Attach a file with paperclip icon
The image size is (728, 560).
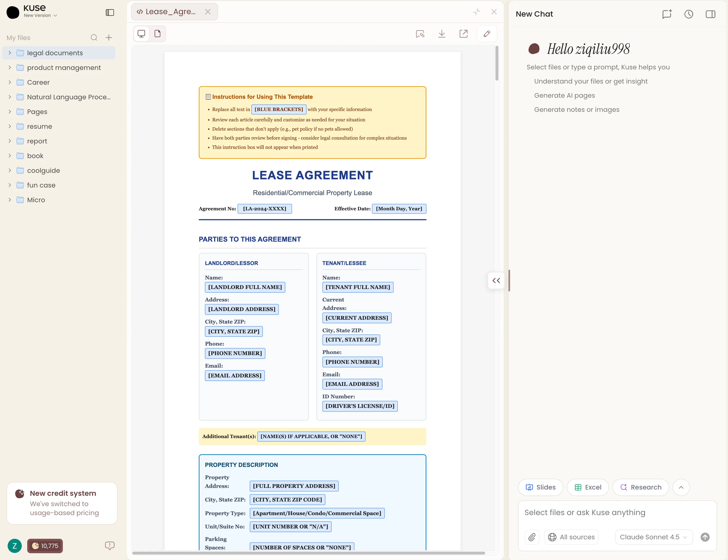[532, 537]
